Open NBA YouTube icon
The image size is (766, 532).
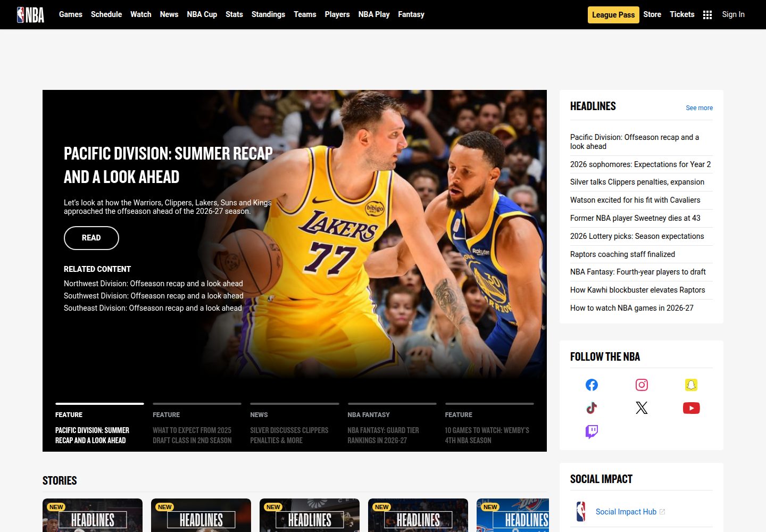click(x=691, y=408)
